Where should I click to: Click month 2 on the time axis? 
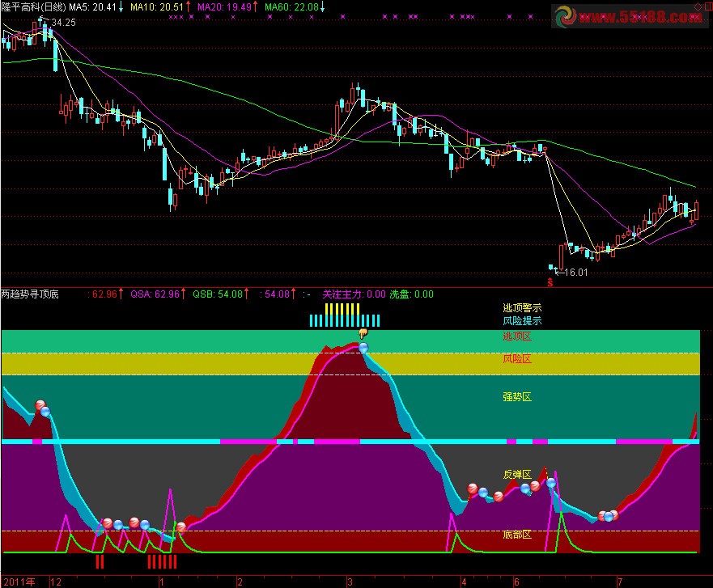point(240,582)
